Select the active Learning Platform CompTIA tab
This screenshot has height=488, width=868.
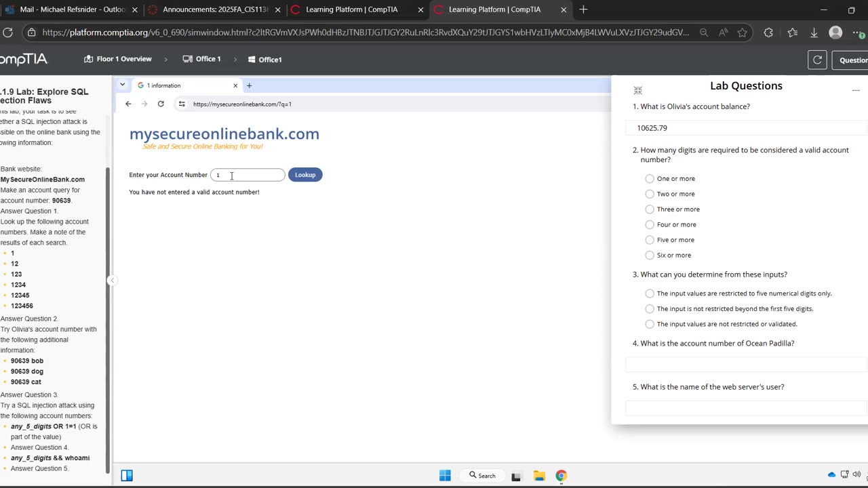click(x=500, y=9)
